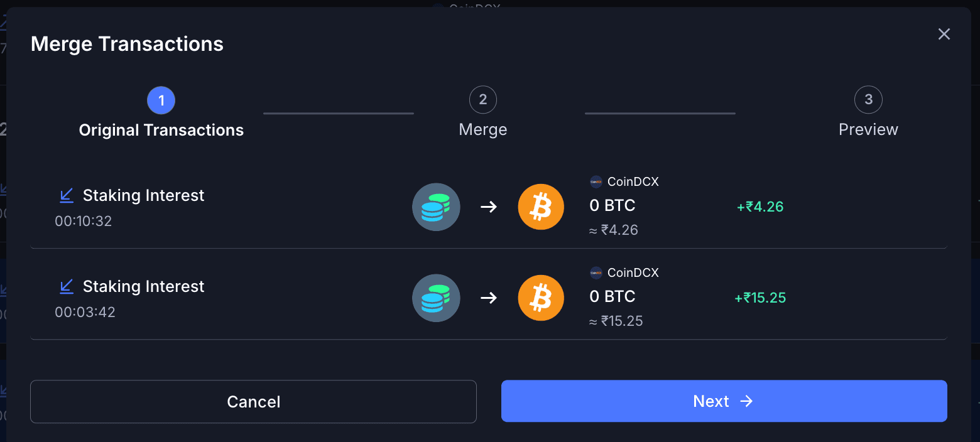Click the coins stack icon on the second transaction
The height and width of the screenshot is (442, 980).
436,298
